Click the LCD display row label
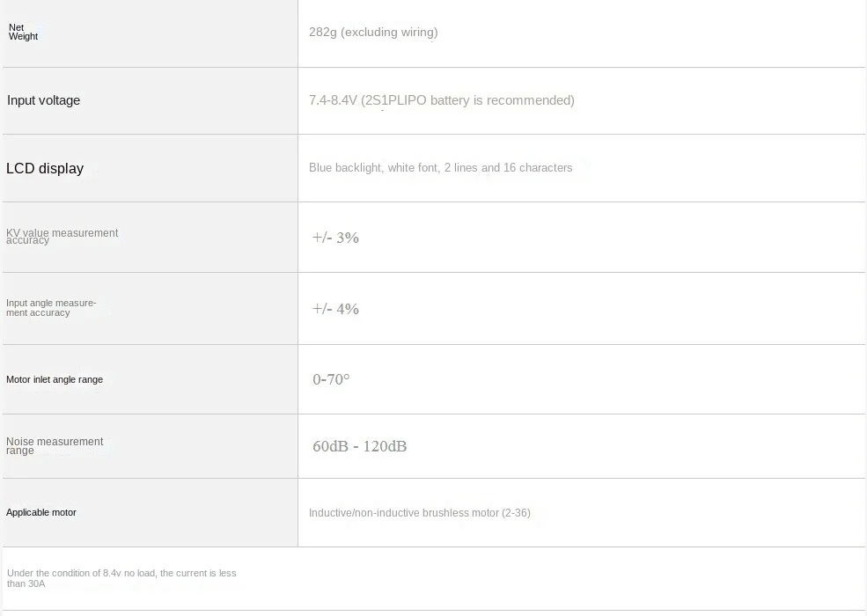The height and width of the screenshot is (616, 867). click(x=45, y=168)
